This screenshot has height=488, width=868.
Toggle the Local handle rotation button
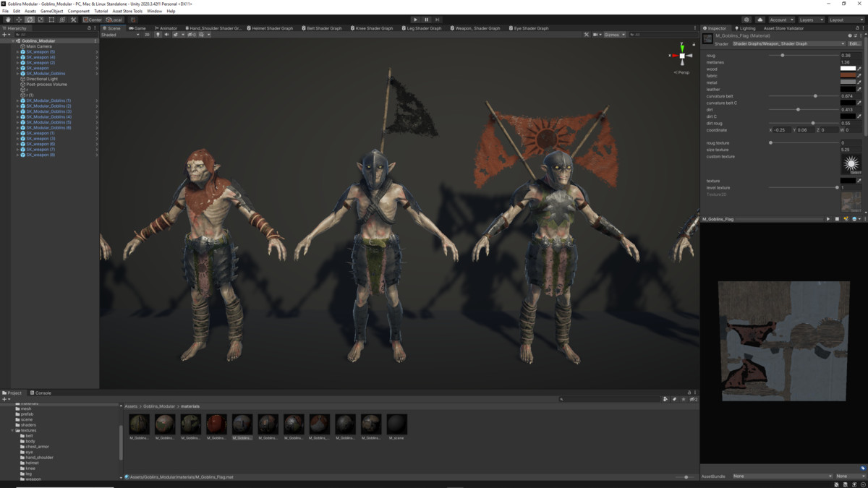114,20
